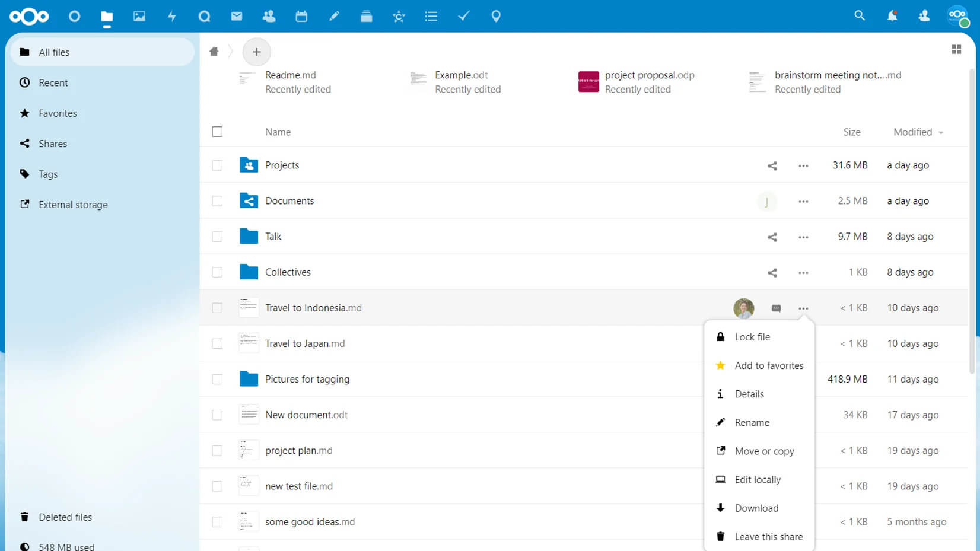The width and height of the screenshot is (980, 551).
Task: Check the New document.odt checkbox
Action: pyautogui.click(x=217, y=415)
